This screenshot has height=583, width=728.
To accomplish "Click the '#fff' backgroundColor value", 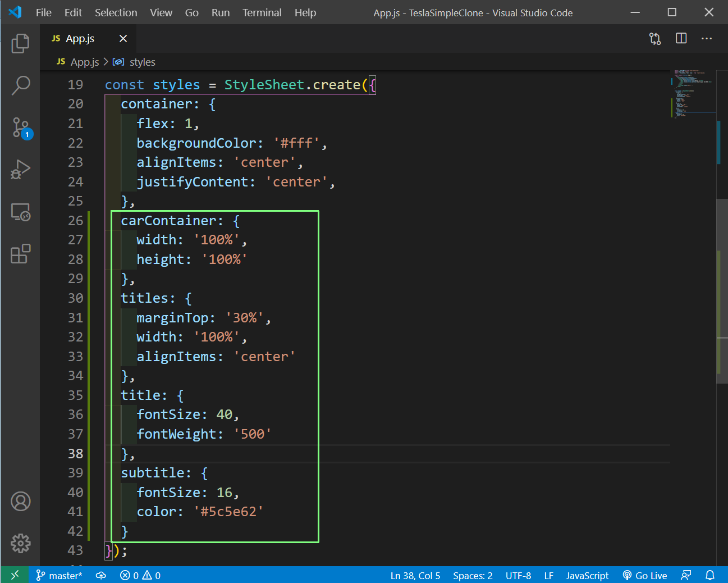I will [296, 143].
